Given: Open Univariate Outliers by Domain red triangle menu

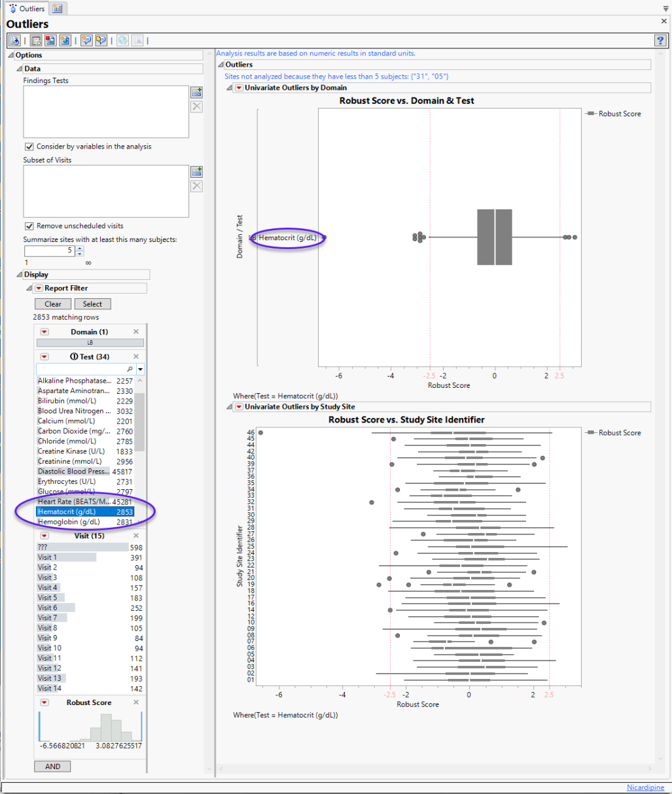Looking at the screenshot, I should coord(239,88).
